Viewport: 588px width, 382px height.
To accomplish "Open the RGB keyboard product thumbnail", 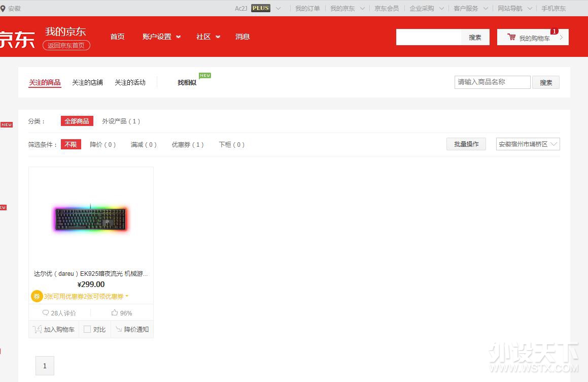I will click(90, 219).
